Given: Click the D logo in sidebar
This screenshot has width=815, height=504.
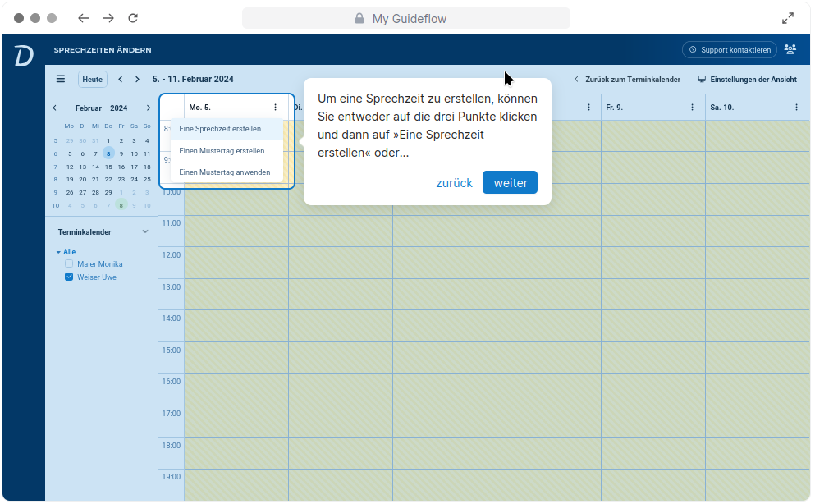Looking at the screenshot, I should [24, 56].
